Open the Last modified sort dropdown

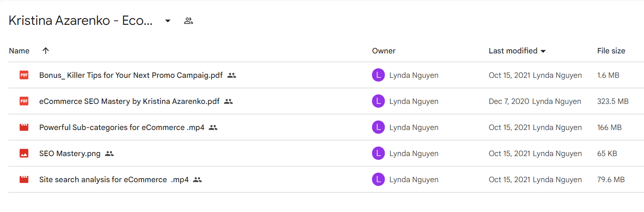[x=543, y=51]
